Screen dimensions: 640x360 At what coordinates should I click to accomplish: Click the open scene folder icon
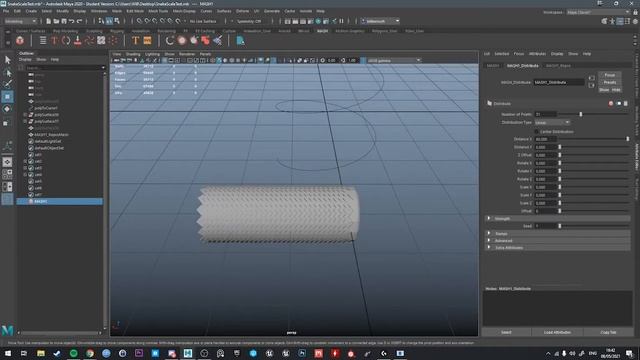[x=56, y=21]
